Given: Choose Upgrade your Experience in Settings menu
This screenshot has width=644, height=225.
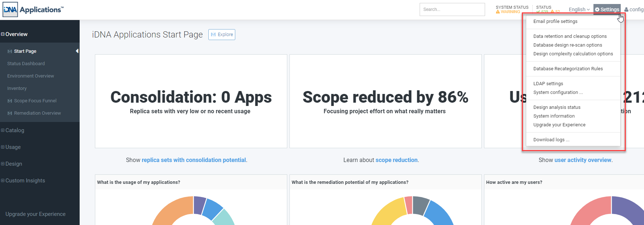Looking at the screenshot, I should click(x=559, y=125).
